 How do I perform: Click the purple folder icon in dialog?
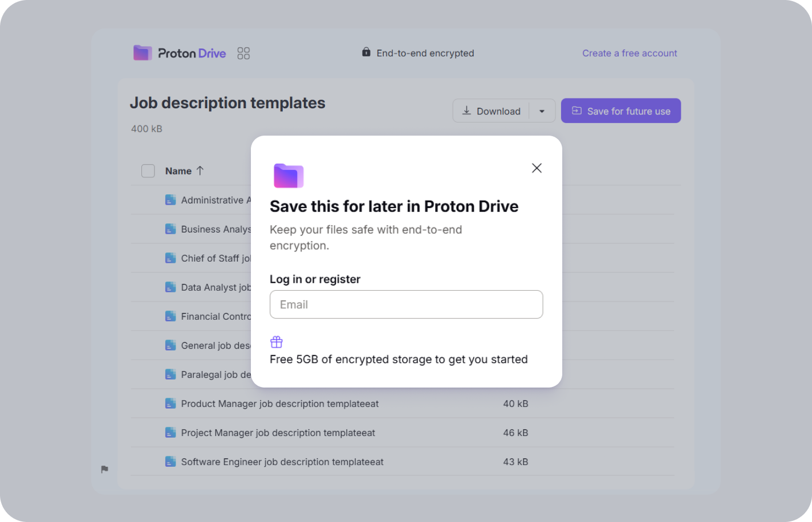(x=289, y=176)
